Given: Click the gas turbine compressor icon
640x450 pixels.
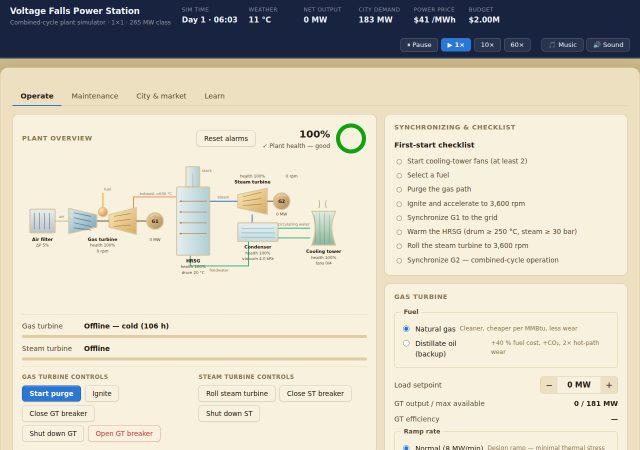Looking at the screenshot, I should pyautogui.click(x=82, y=221).
